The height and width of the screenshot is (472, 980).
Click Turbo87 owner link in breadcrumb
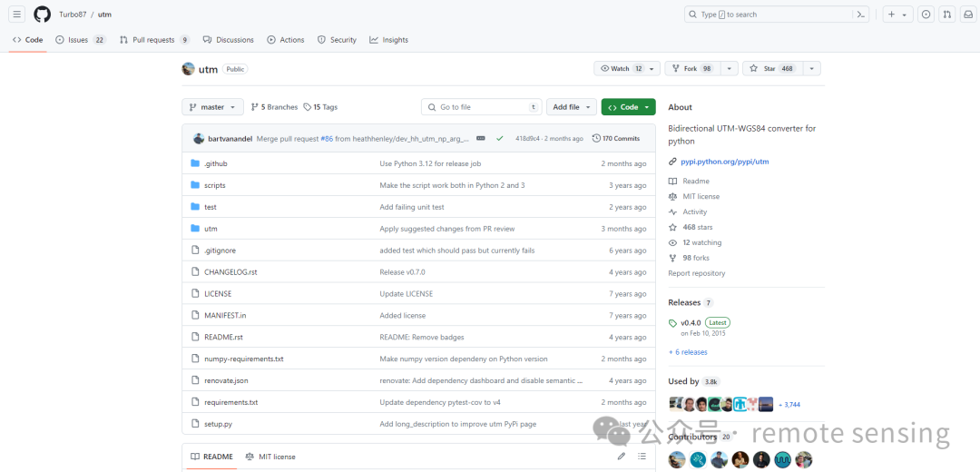73,15
